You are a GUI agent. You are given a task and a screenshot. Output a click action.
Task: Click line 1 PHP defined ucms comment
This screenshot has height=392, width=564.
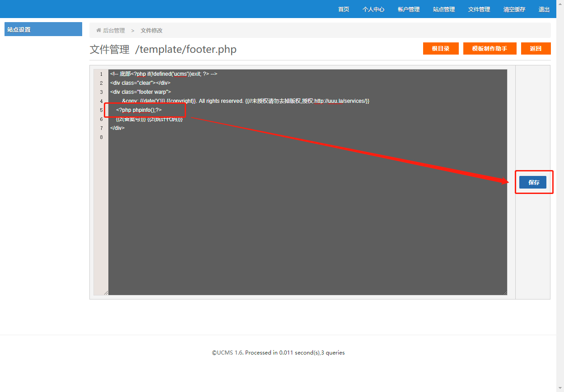[163, 74]
